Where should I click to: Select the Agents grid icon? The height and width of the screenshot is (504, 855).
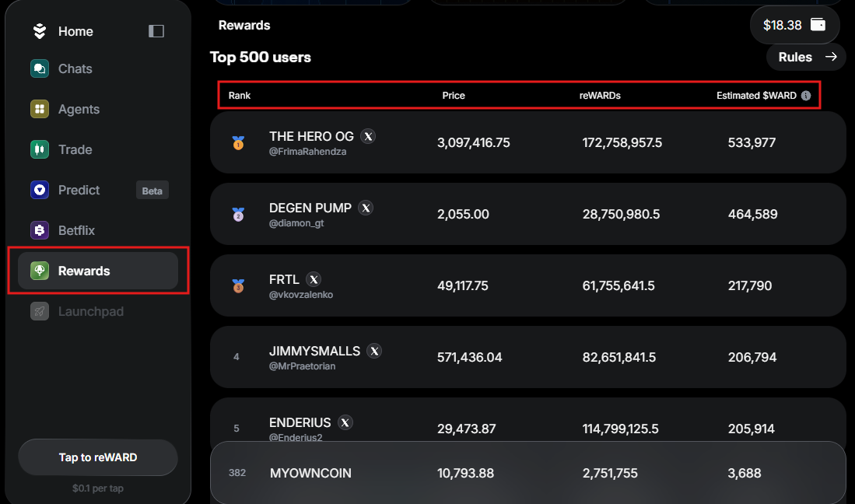pyautogui.click(x=40, y=109)
